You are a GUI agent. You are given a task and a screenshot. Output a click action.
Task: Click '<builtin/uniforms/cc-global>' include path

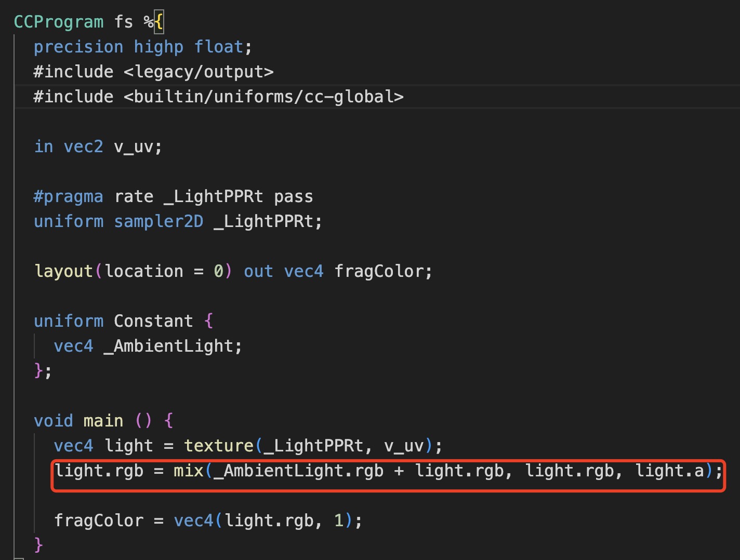263,97
